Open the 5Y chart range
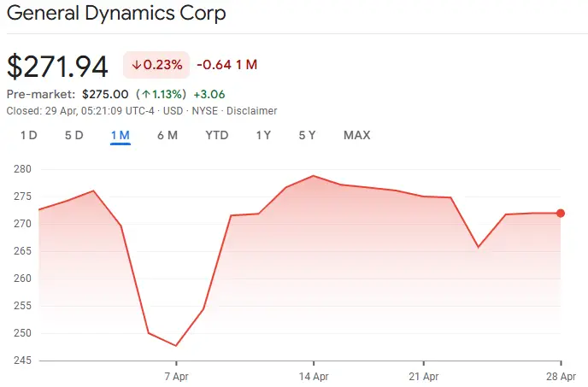The image size is (588, 387). coord(307,135)
